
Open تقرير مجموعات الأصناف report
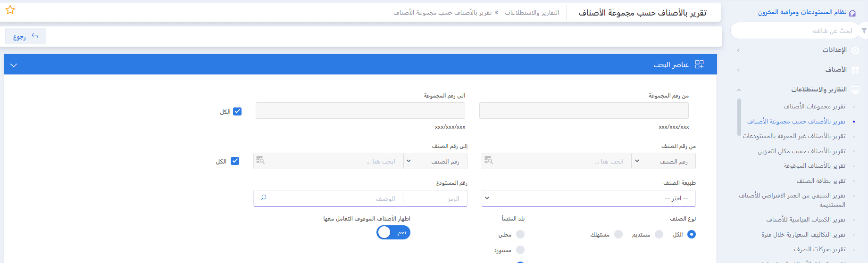click(x=815, y=107)
